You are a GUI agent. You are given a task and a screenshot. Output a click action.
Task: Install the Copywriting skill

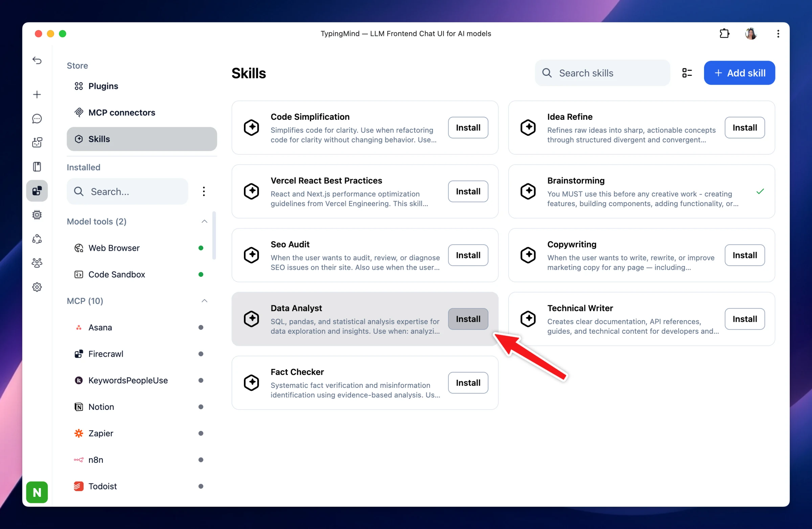point(744,255)
